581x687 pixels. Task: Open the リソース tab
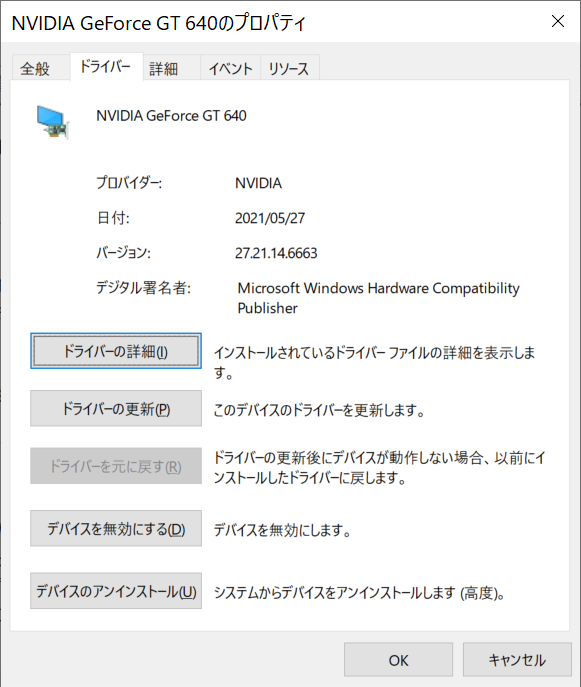(x=290, y=68)
